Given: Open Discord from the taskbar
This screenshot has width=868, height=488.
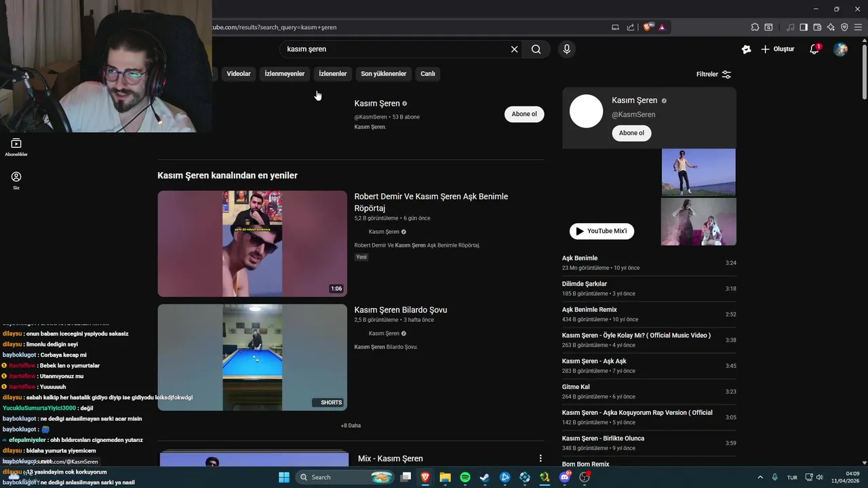Looking at the screenshot, I should [565, 477].
